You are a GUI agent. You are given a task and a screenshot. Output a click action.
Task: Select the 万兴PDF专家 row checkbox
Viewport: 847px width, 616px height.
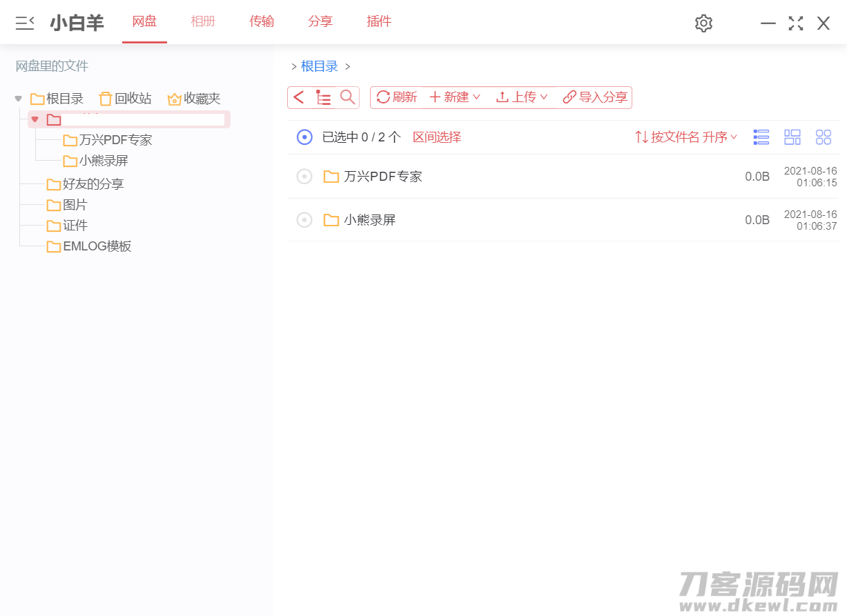(304, 177)
